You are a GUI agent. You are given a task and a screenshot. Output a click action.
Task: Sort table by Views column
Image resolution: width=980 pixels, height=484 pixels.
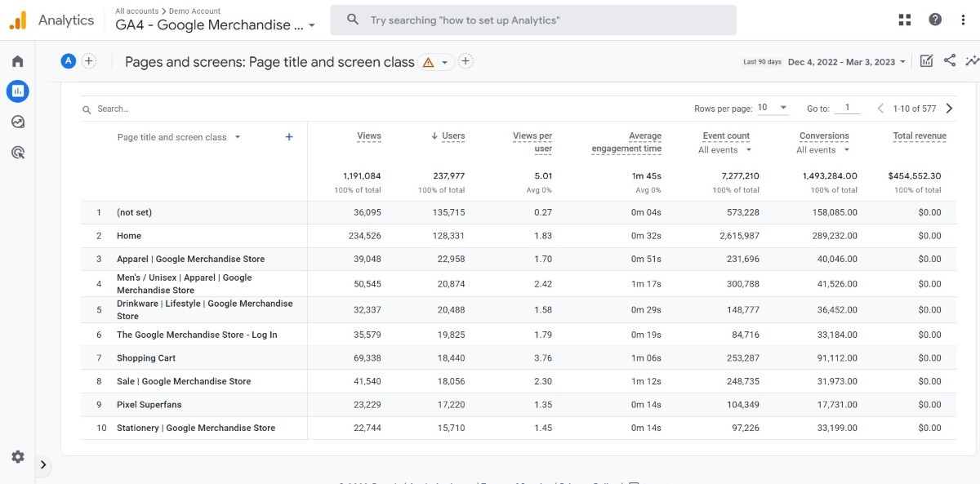coord(369,136)
